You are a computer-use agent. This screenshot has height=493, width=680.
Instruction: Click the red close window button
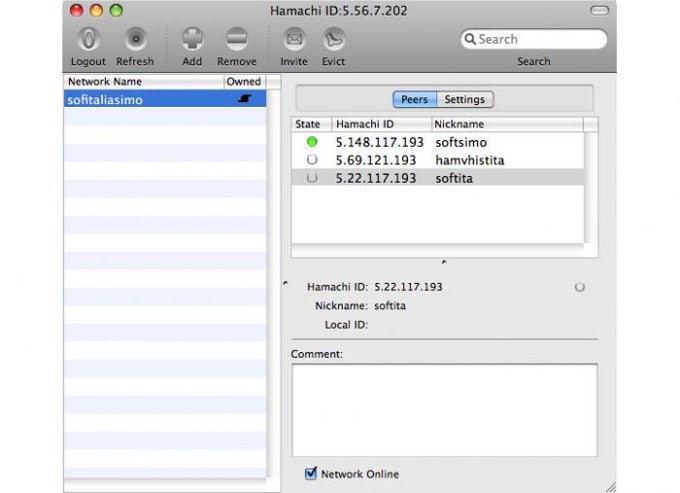[77, 10]
